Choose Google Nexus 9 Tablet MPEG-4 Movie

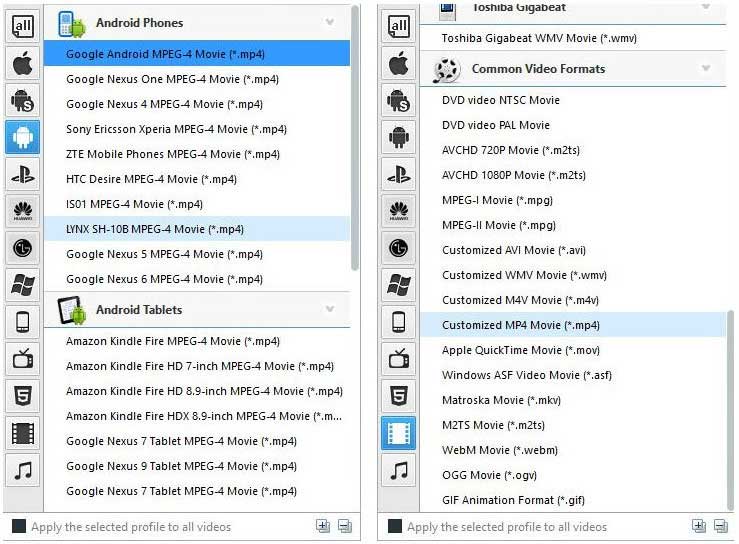point(197,466)
